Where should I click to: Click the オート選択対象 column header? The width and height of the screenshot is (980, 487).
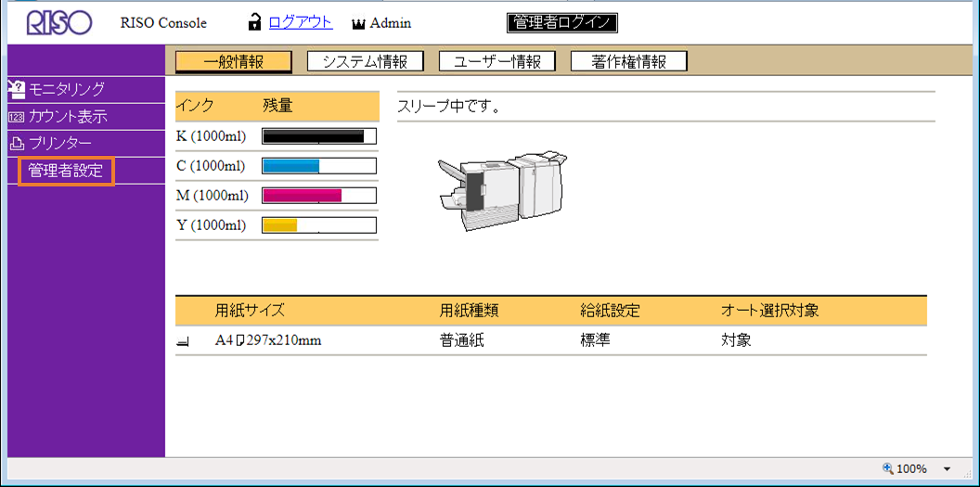pos(770,311)
